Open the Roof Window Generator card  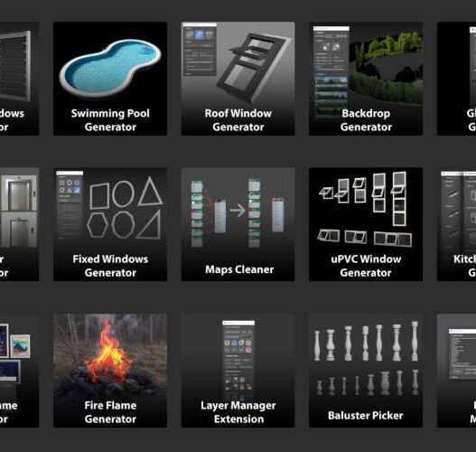click(x=238, y=79)
